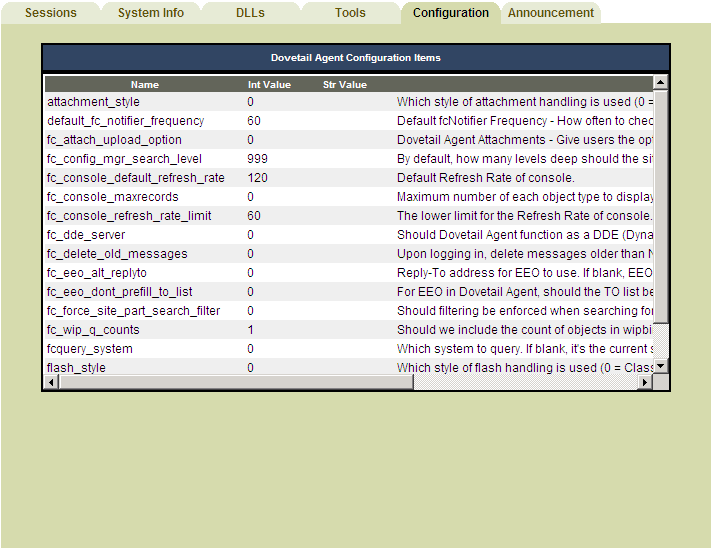The image size is (712, 549).
Task: Click the Str Value column header
Action: point(345,84)
